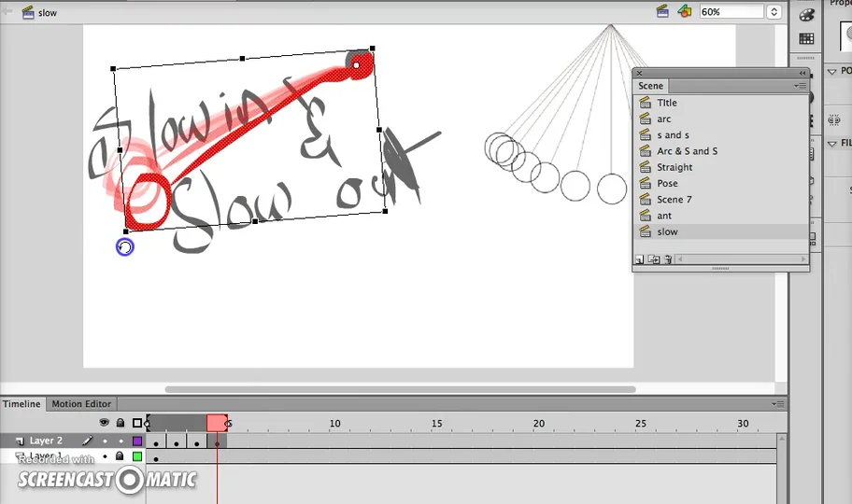
Task: Click the bottom-left transform corner handle
Action: coord(126,231)
